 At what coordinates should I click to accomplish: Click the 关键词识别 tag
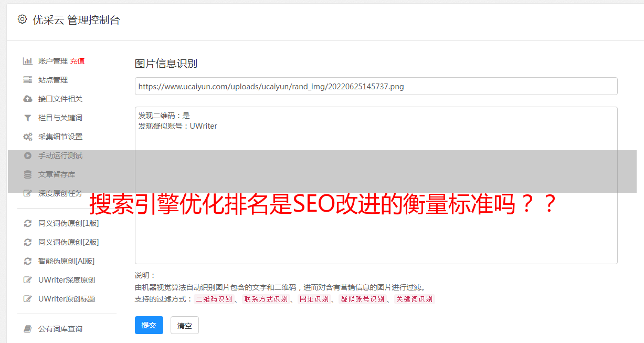point(414,299)
